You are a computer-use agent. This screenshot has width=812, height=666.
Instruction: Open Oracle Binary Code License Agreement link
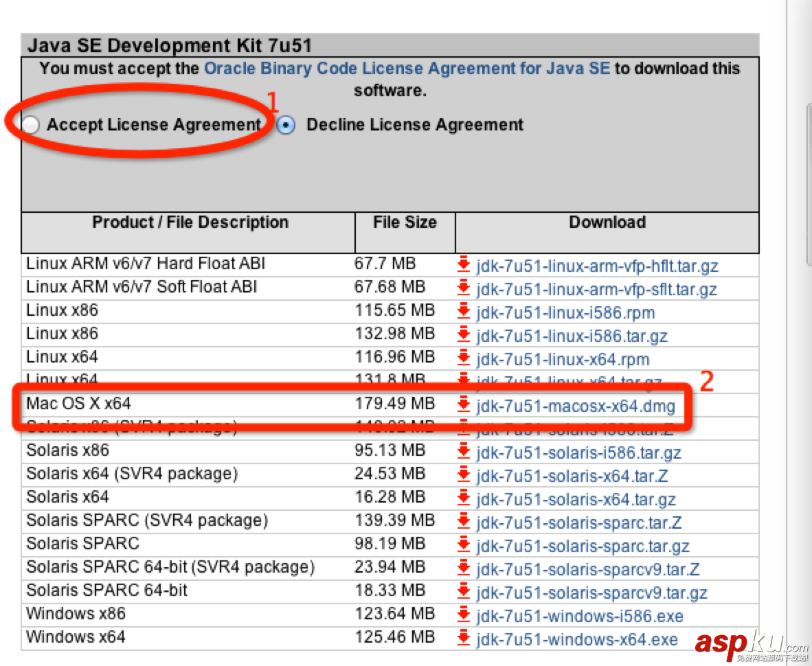407,69
